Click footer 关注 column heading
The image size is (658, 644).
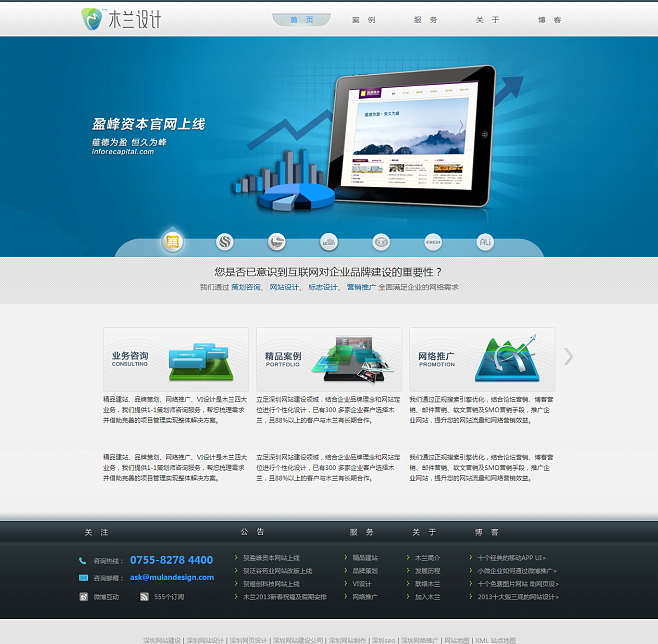[x=96, y=532]
